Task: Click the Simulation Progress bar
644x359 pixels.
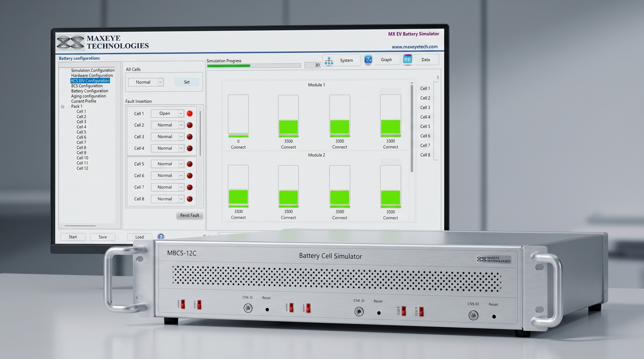Action: coord(254,66)
